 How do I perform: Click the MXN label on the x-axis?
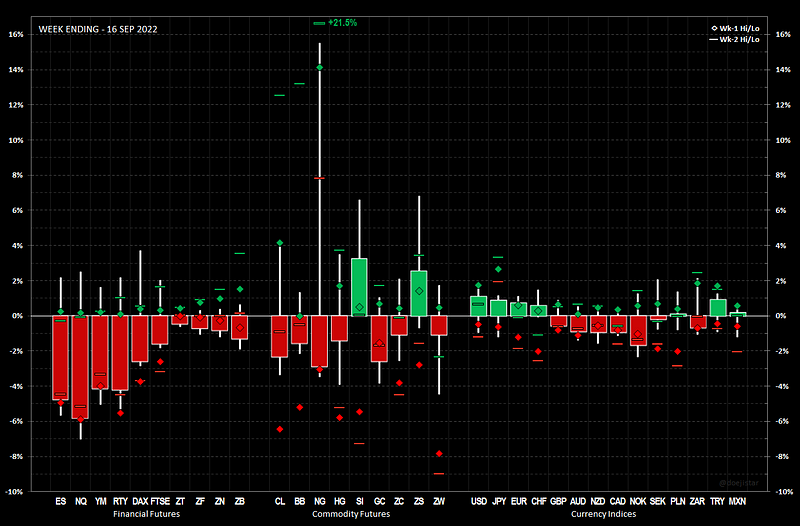click(737, 501)
